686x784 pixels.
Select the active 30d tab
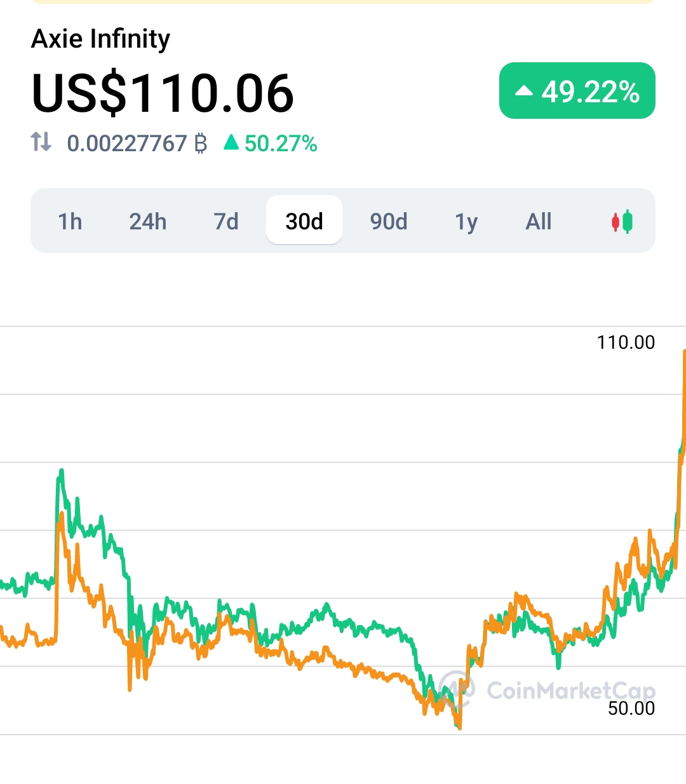pyautogui.click(x=304, y=222)
